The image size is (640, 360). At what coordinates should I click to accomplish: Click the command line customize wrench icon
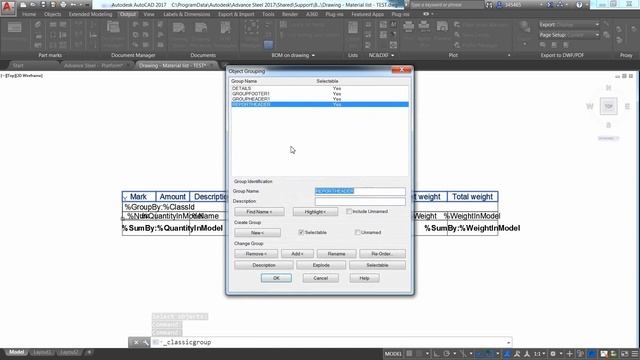pos(146,342)
